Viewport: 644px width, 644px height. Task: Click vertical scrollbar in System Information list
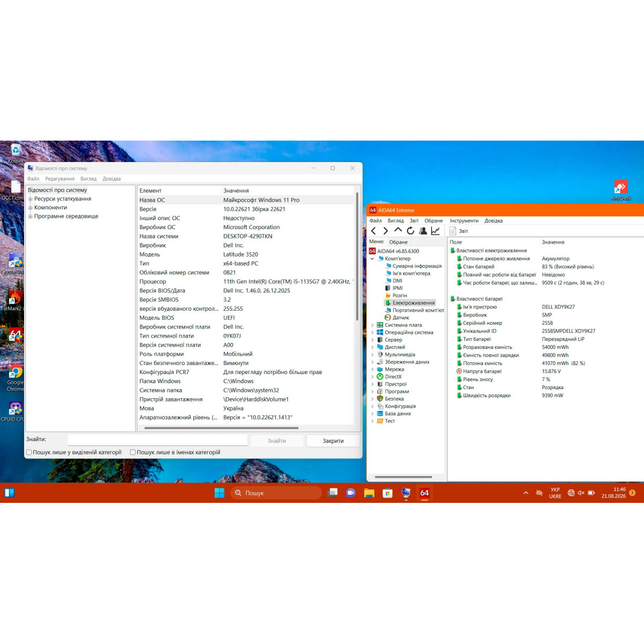(x=357, y=257)
